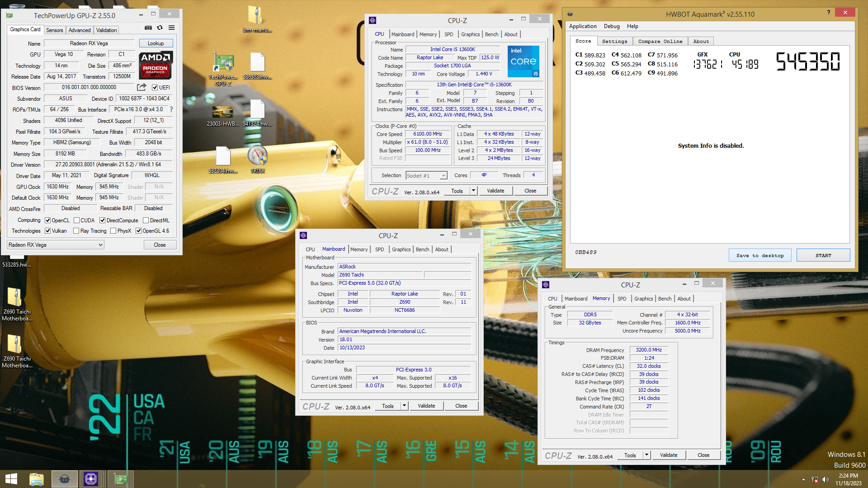
Task: Click the volume speaker tray icon
Action: (x=826, y=479)
